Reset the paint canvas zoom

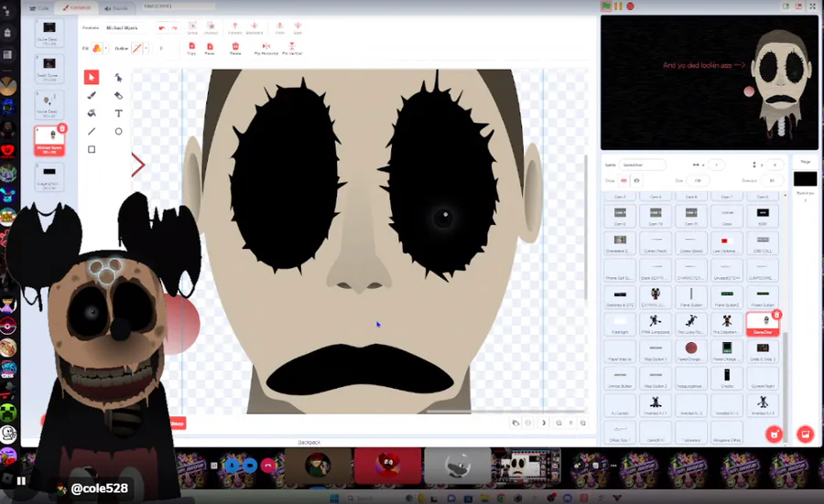click(x=570, y=423)
